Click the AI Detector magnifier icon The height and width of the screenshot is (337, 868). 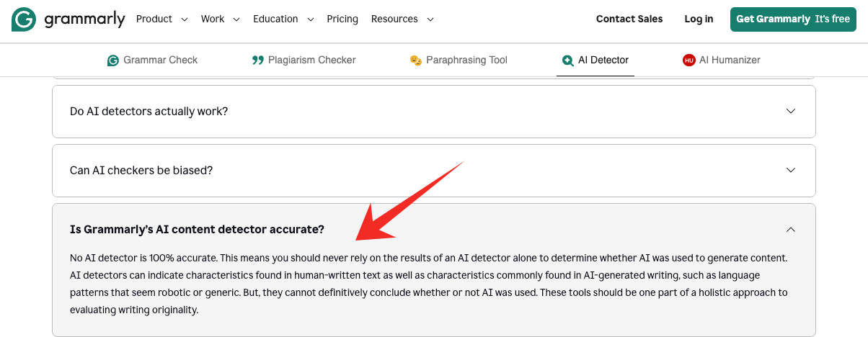click(568, 60)
